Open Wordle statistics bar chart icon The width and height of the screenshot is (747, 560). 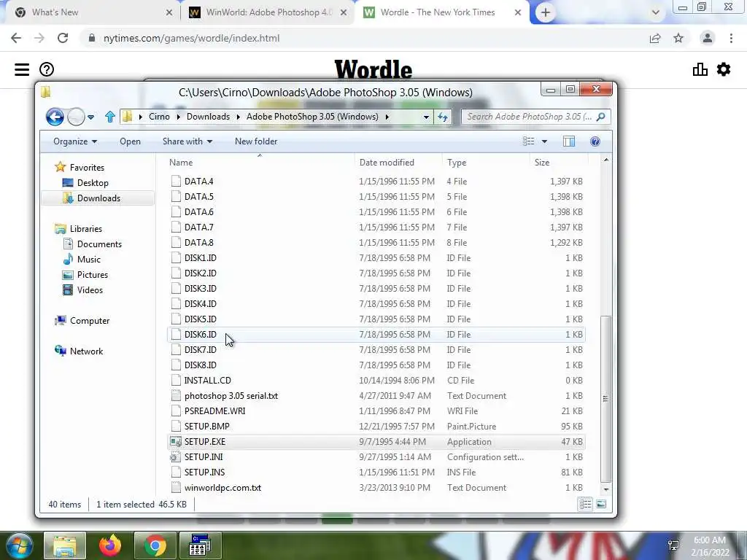pos(700,69)
